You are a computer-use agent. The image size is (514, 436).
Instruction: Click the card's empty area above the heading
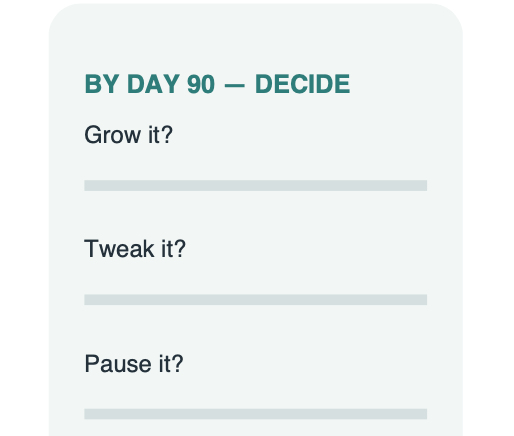pos(256,38)
